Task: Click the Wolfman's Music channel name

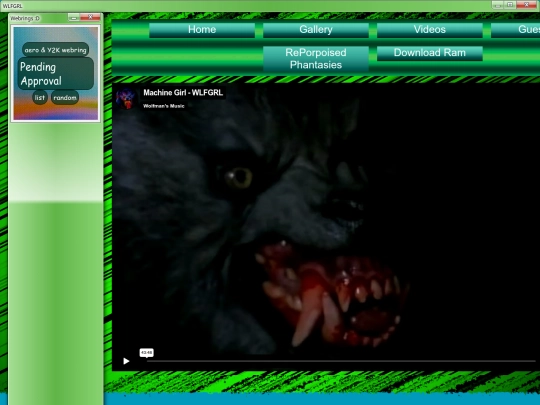Action: click(164, 106)
